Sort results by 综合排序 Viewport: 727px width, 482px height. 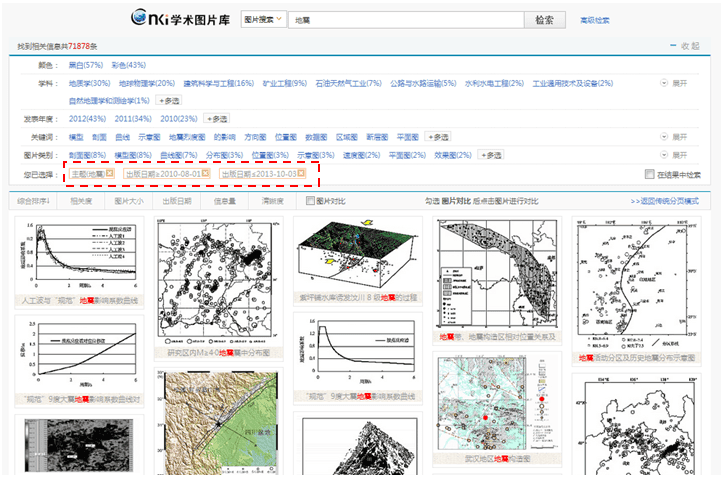pyautogui.click(x=33, y=201)
